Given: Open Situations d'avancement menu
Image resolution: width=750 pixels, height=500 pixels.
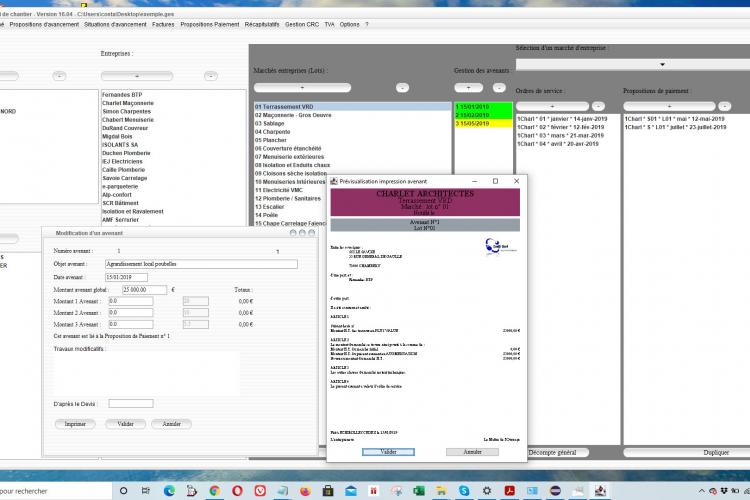Looking at the screenshot, I should click(x=115, y=24).
